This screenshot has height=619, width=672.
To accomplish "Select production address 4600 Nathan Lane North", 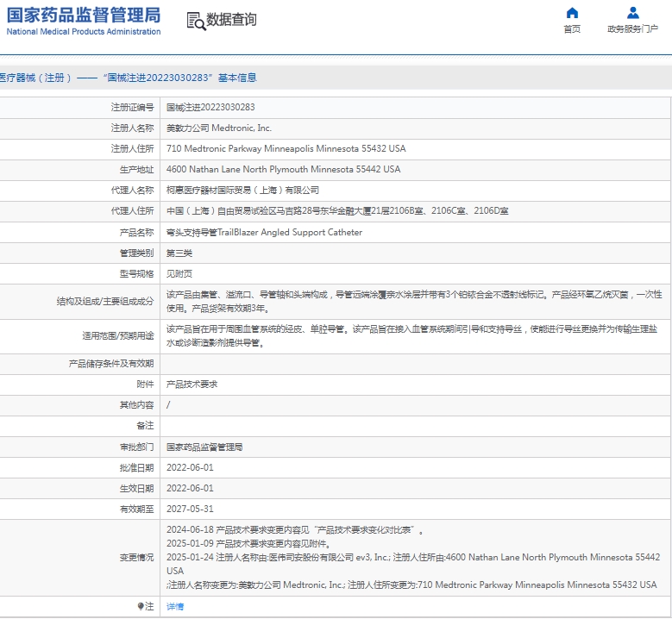I will (x=283, y=169).
